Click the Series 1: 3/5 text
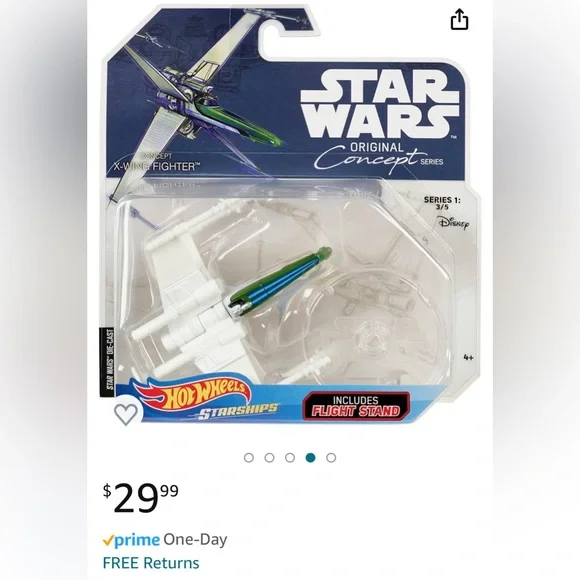The image size is (580, 580). [x=442, y=203]
